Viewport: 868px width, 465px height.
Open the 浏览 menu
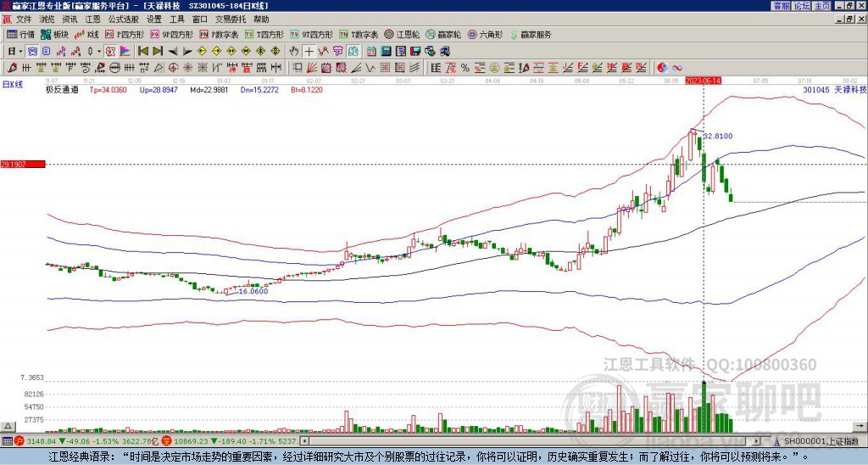(x=47, y=20)
